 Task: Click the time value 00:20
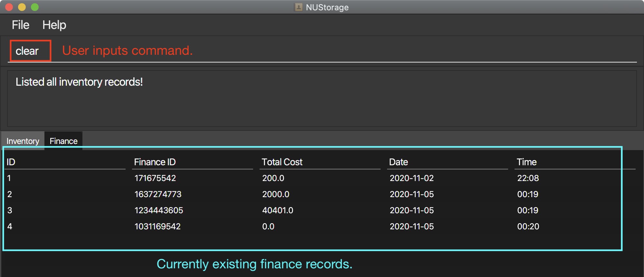coord(528,226)
